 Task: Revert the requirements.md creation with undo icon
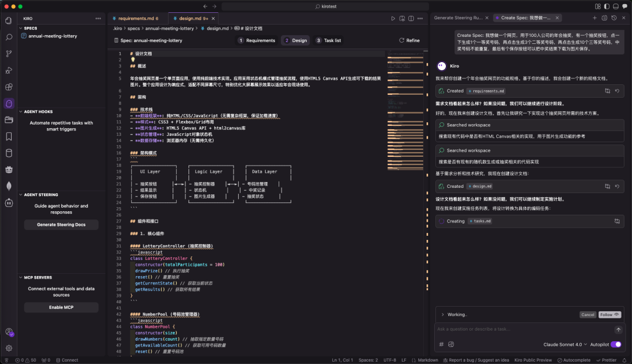pyautogui.click(x=617, y=91)
